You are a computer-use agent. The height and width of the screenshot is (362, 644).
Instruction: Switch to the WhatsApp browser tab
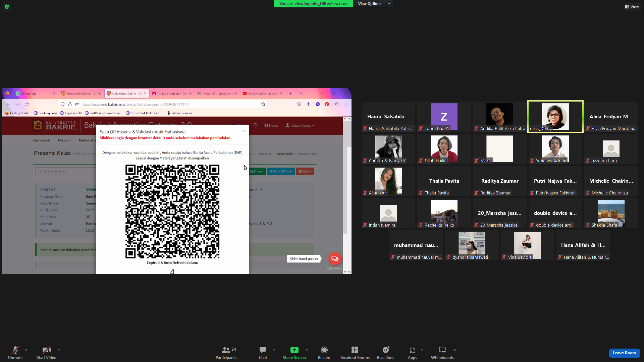[x=35, y=94]
